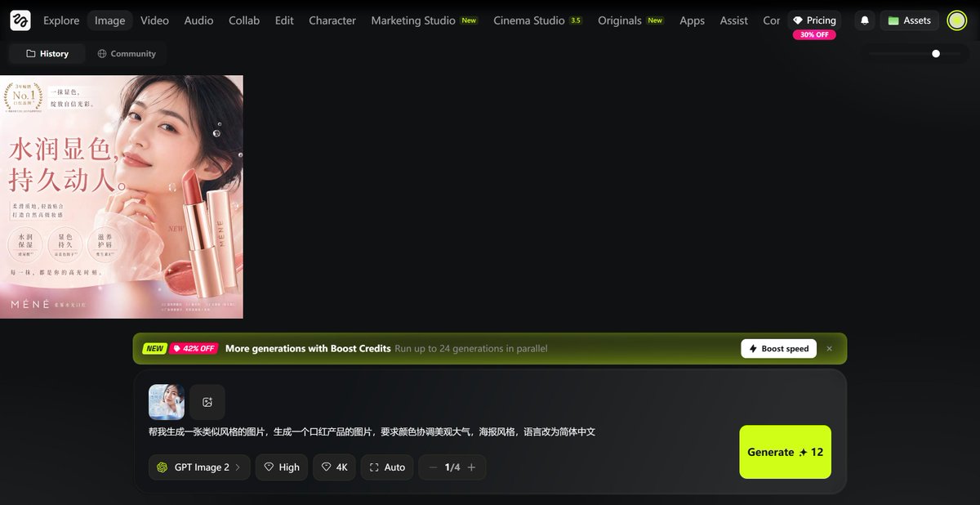Click the Generate button
The width and height of the screenshot is (980, 505).
coord(785,452)
